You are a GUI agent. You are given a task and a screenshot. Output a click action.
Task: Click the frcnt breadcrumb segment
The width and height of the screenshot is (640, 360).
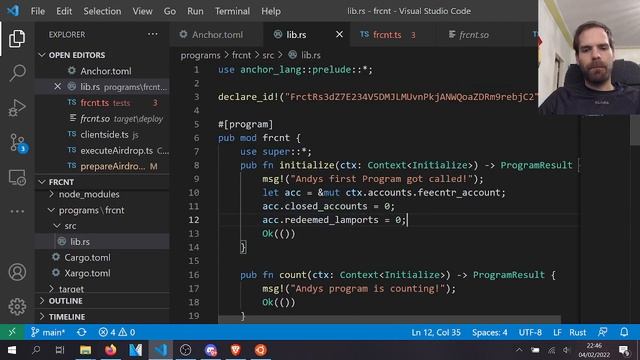241,55
